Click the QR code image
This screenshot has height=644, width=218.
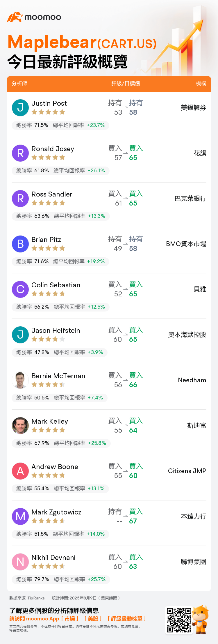179,620
